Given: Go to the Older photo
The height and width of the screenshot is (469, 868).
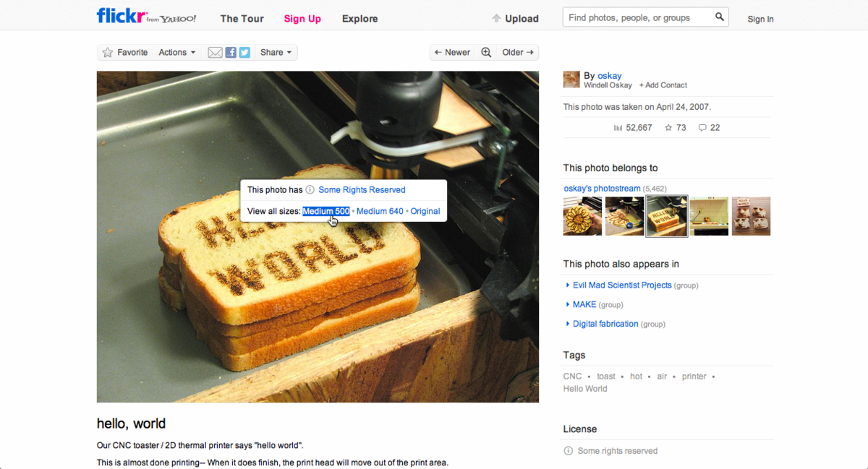Looking at the screenshot, I should pos(517,53).
